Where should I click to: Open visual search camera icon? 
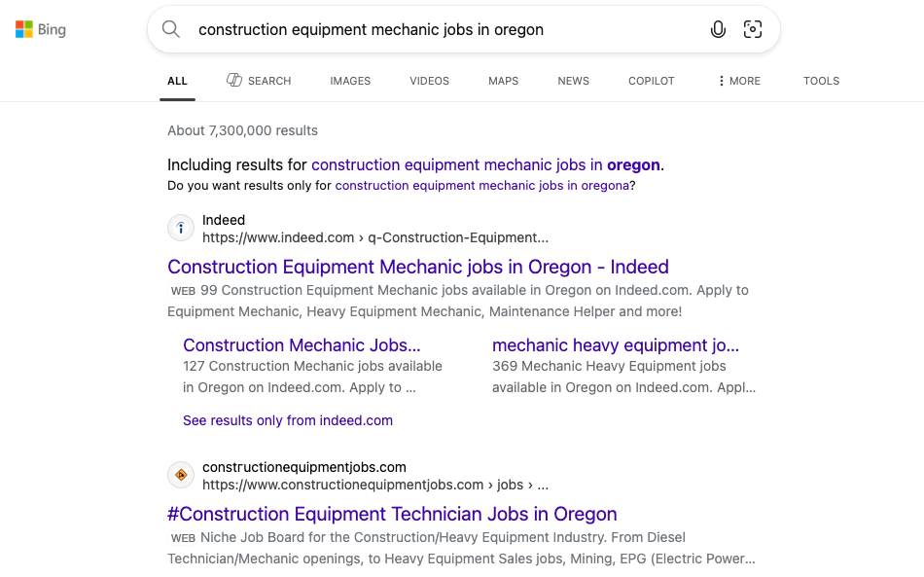(753, 29)
